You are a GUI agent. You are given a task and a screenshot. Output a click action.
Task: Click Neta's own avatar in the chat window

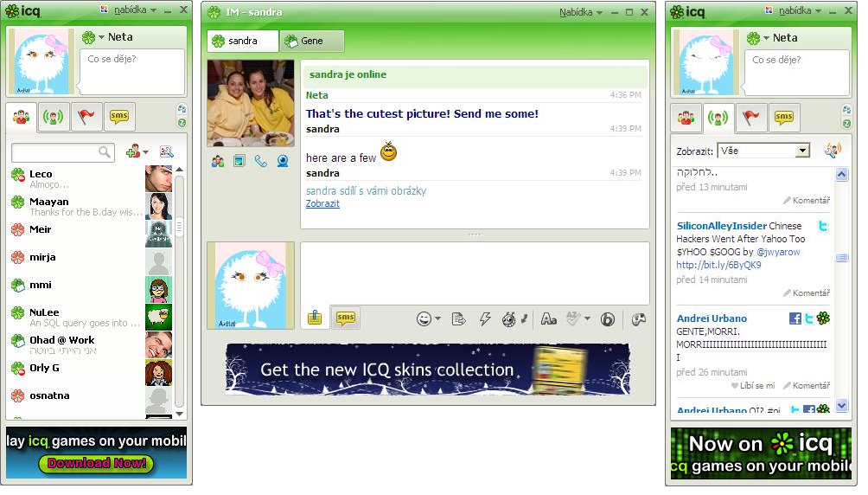(251, 286)
